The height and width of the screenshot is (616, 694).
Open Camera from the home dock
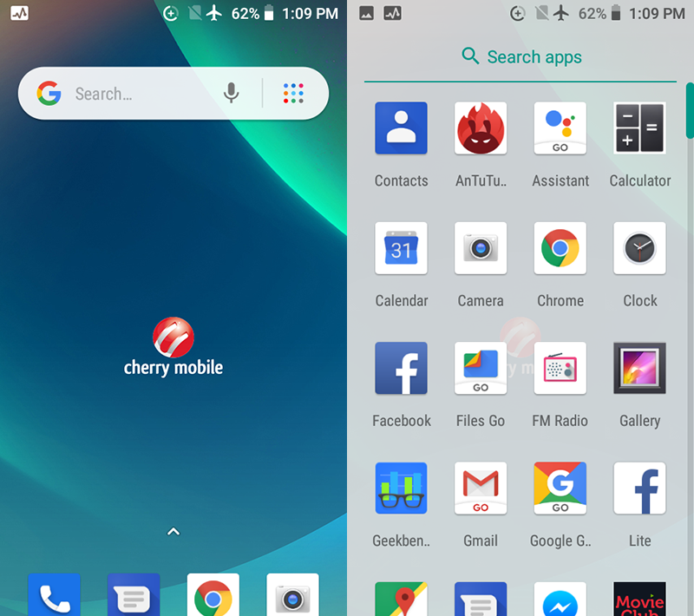(x=292, y=595)
